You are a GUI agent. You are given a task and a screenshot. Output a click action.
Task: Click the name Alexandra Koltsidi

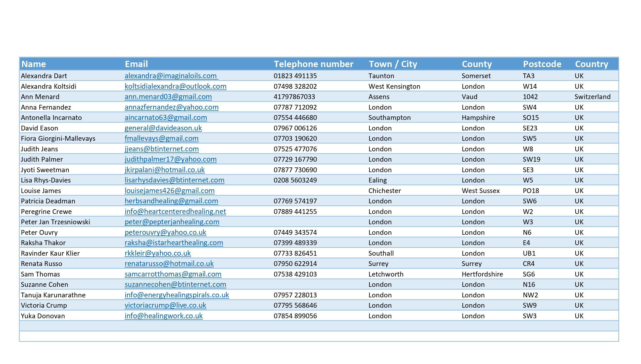49,86
